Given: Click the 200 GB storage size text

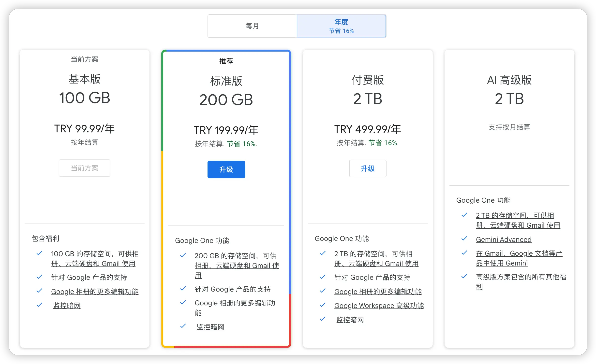Looking at the screenshot, I should pos(226,100).
